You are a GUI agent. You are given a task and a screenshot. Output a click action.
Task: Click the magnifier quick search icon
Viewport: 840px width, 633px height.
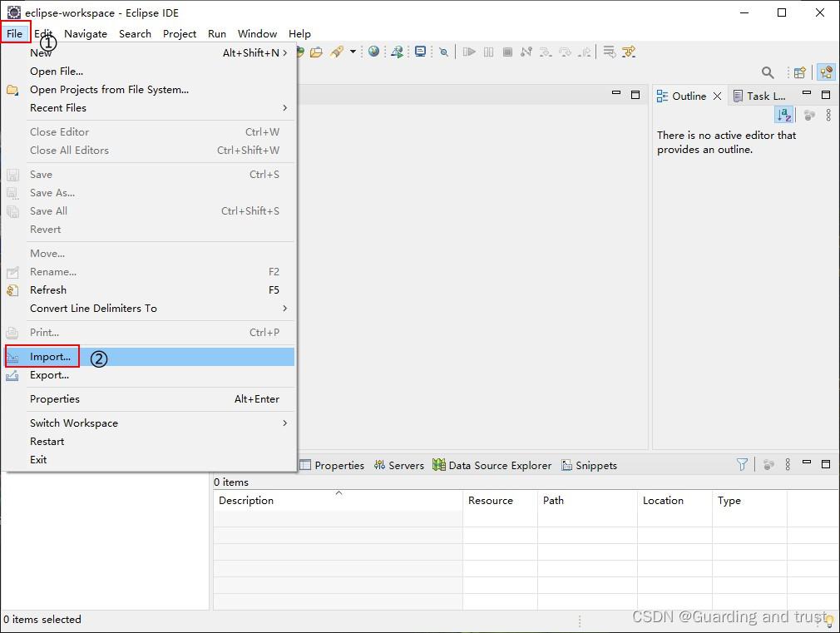coord(768,72)
